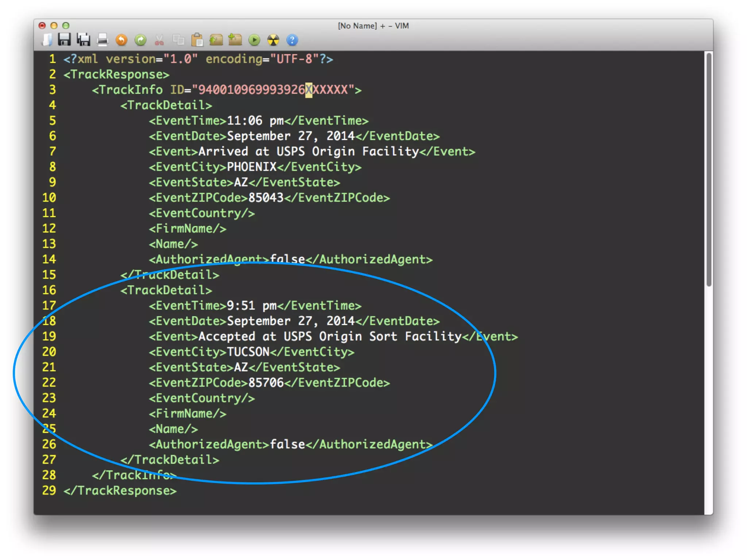Print the buffer using printer icon

(x=102, y=40)
